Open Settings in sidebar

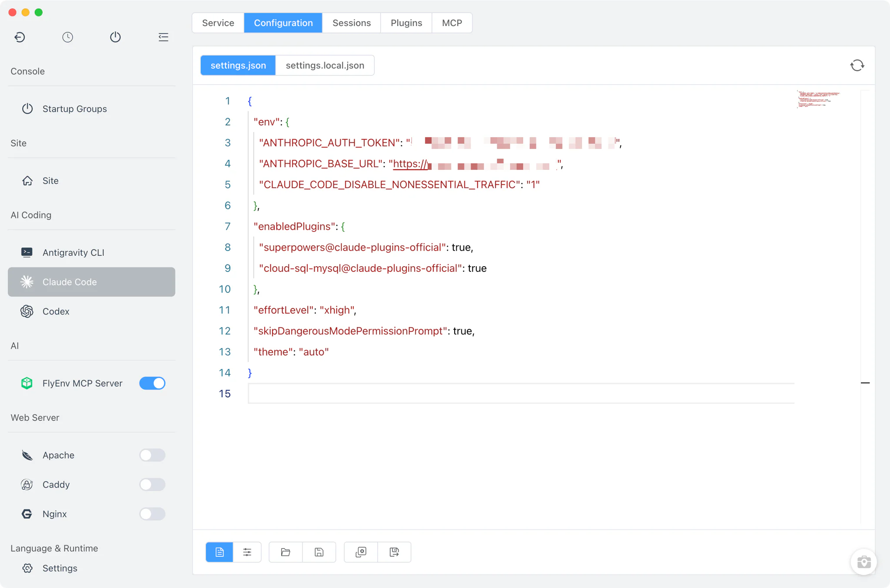tap(91, 568)
